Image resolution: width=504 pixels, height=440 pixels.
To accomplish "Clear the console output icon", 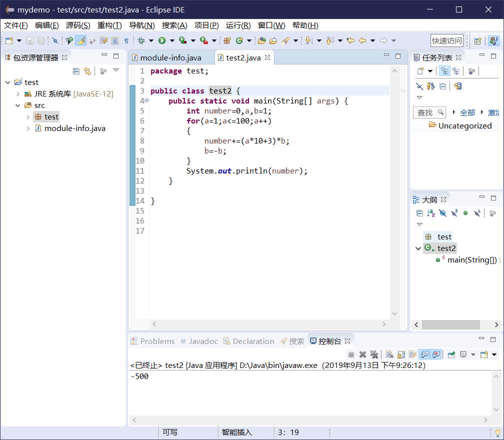I will click(x=389, y=354).
